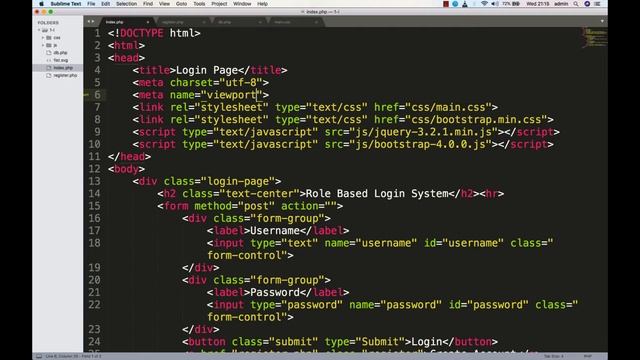Change syntax in status bar
The width and height of the screenshot is (640, 360).
click(x=588, y=356)
